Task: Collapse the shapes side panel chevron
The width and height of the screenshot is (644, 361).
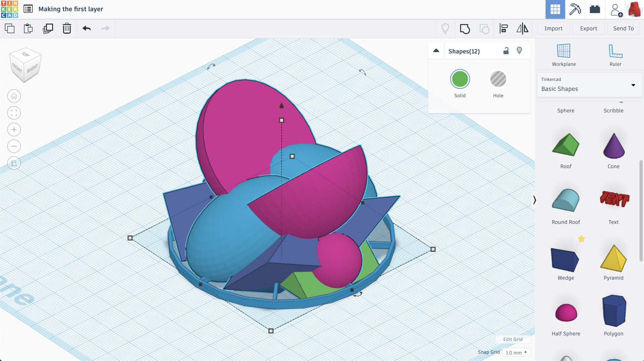Action: 534,200
